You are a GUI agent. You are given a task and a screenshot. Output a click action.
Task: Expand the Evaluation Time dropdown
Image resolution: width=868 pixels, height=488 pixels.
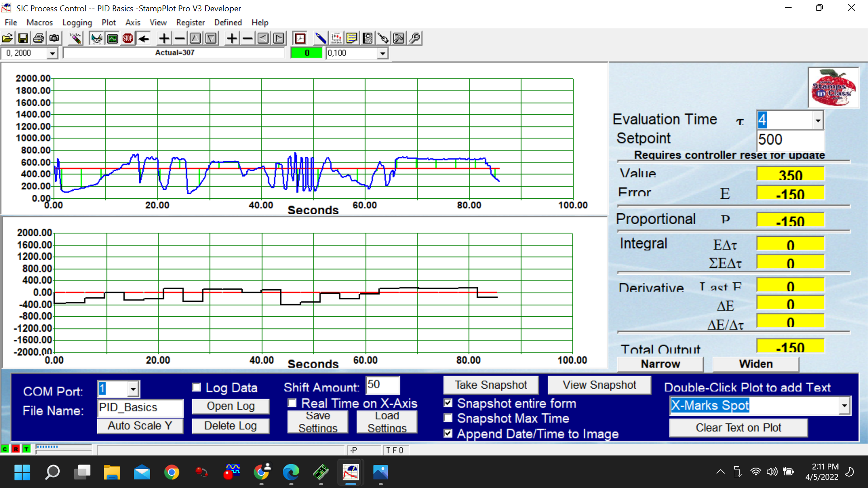click(817, 120)
